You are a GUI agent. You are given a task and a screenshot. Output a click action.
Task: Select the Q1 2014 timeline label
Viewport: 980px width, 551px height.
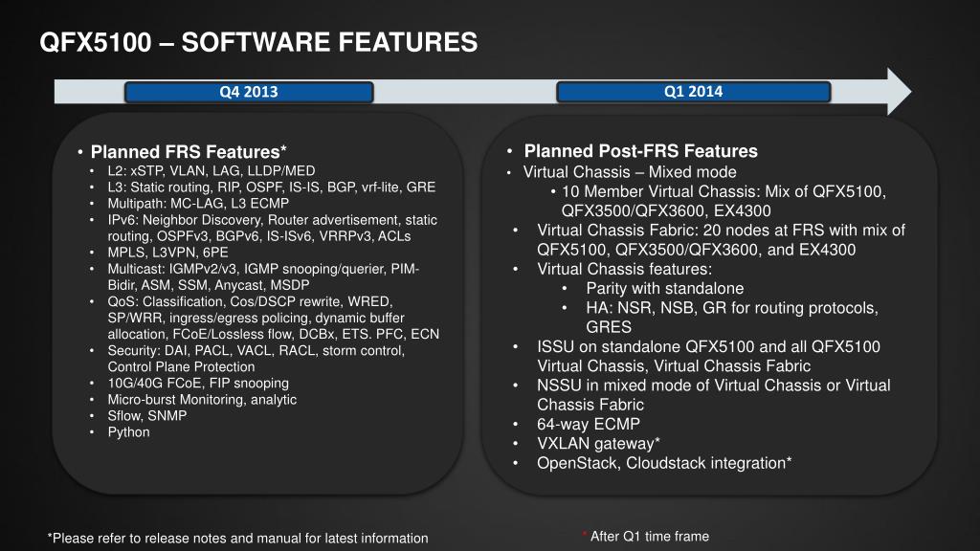pyautogui.click(x=693, y=91)
